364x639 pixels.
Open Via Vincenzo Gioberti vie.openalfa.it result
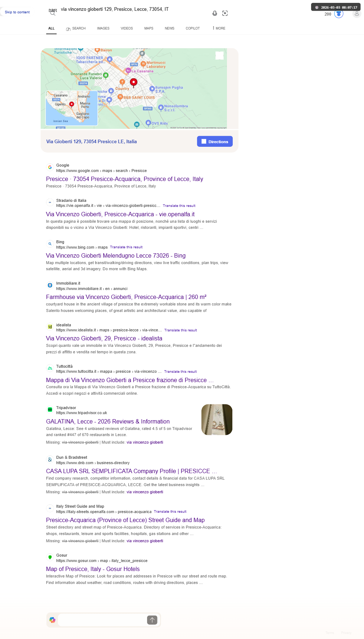120,214
